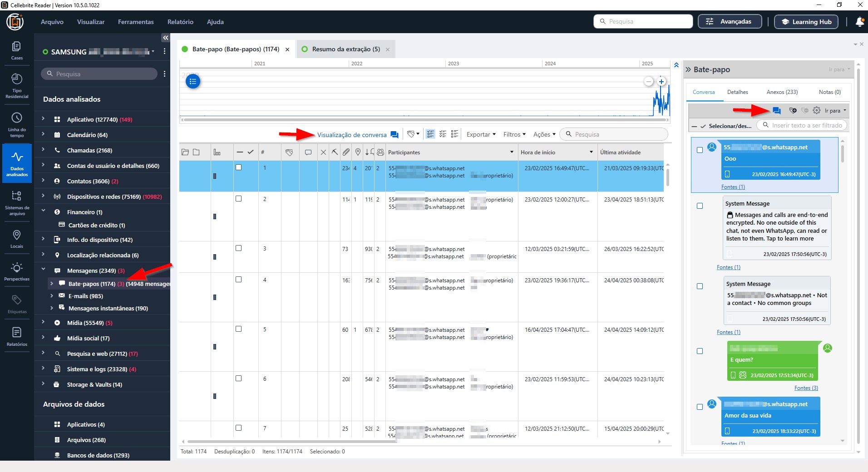Expand the Chamadas (2168) tree node
This screenshot has width=868, height=472.
pos(43,150)
